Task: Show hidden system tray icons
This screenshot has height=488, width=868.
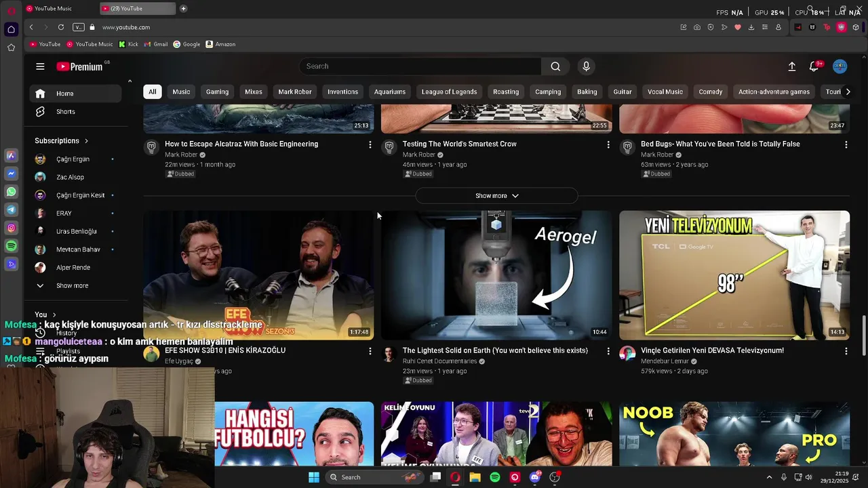Action: pos(769,477)
